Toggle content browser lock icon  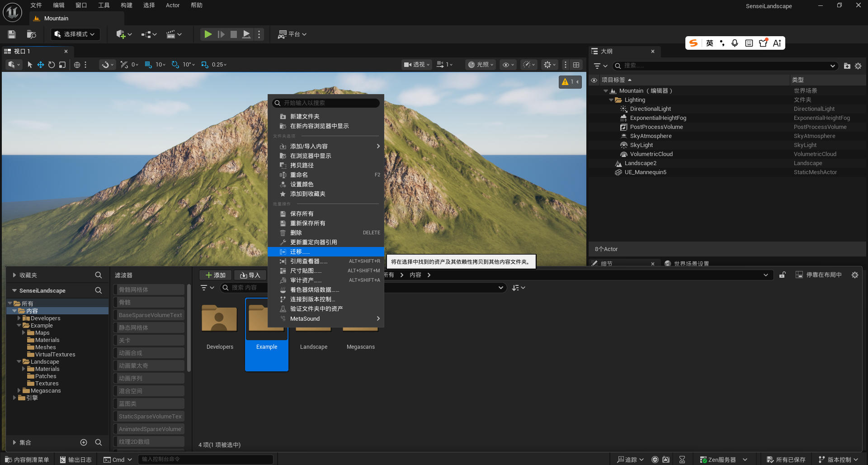tap(782, 275)
